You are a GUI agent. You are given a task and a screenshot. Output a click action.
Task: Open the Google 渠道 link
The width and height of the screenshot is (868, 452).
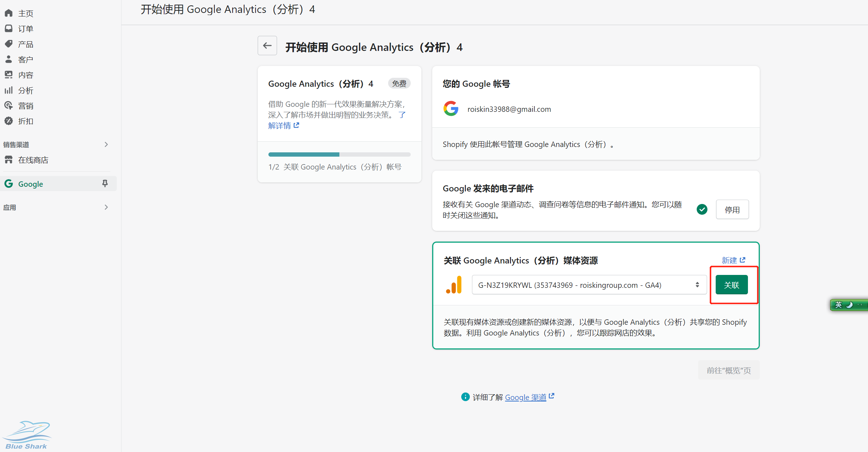[x=525, y=397]
